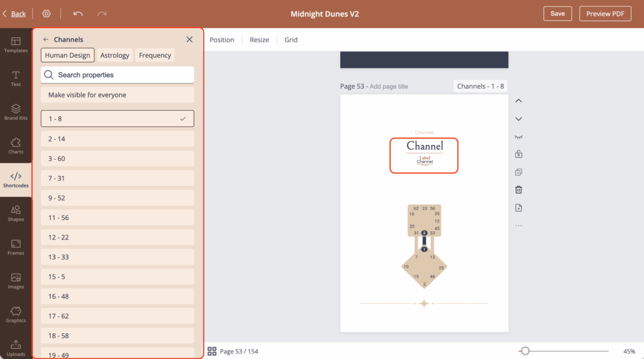Image resolution: width=644 pixels, height=359 pixels.
Task: Click the zoom slider handle
Action: tap(525, 351)
